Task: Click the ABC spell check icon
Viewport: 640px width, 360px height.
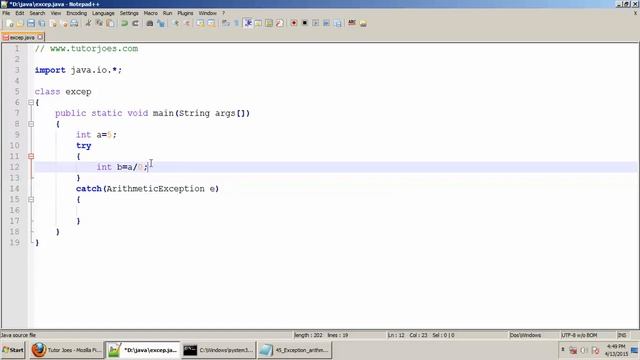Action: [x=351, y=23]
